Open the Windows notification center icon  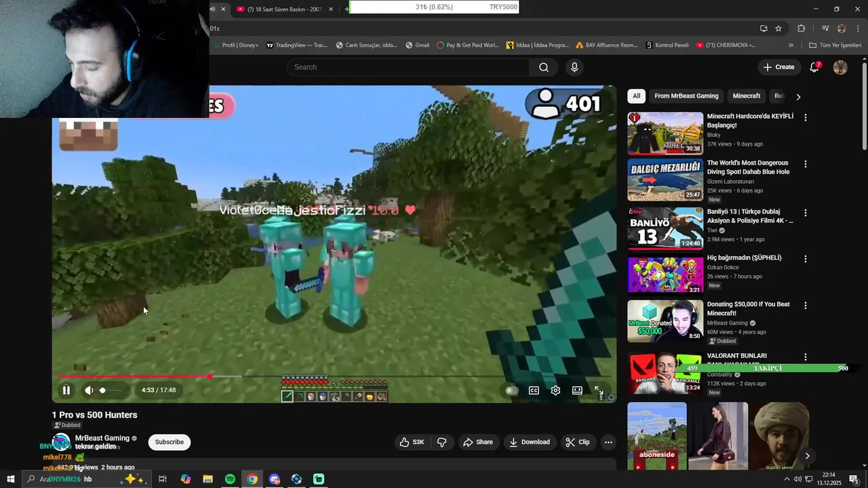[854, 479]
